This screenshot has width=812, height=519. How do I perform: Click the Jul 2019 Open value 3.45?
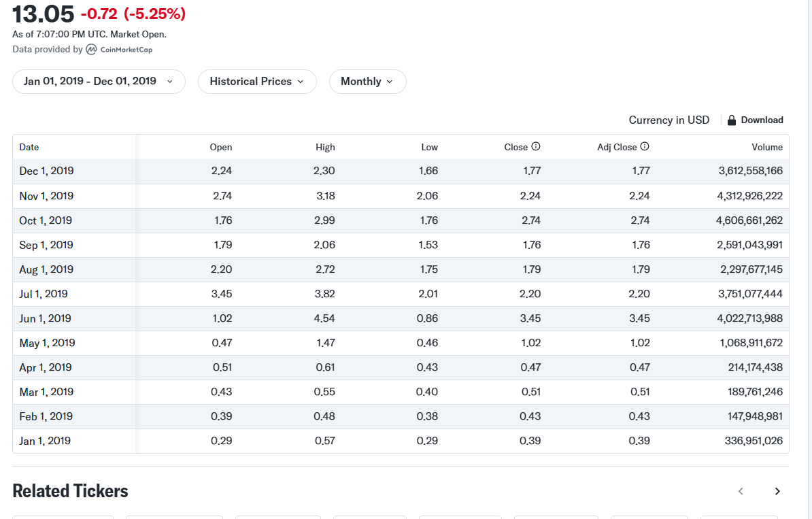click(222, 294)
